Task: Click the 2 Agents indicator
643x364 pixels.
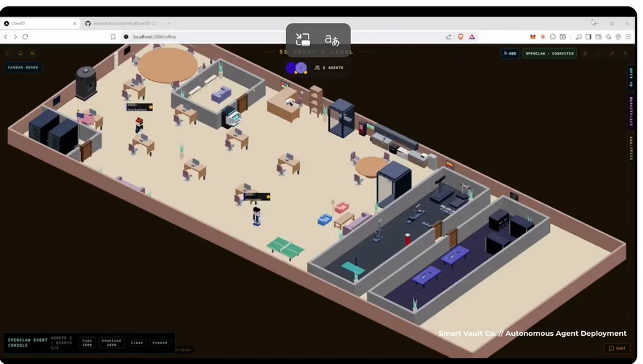Action: (x=329, y=68)
